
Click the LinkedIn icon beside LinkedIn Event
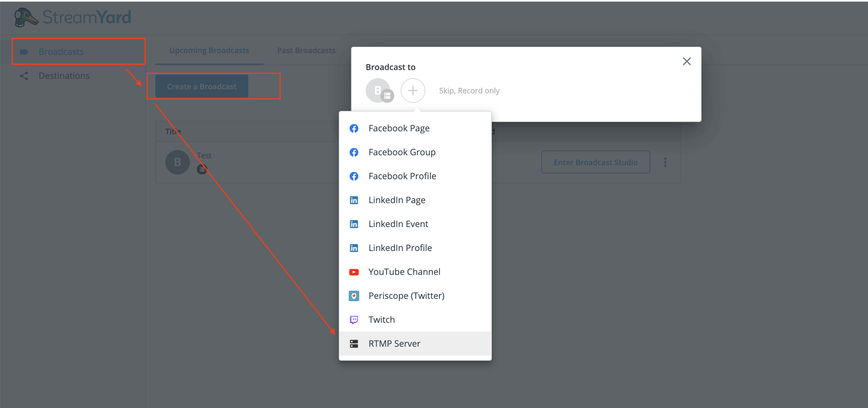pyautogui.click(x=354, y=224)
